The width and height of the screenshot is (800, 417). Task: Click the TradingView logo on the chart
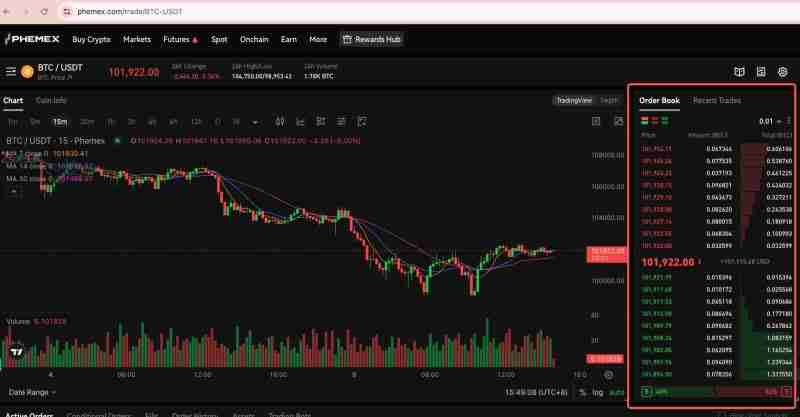click(x=17, y=352)
